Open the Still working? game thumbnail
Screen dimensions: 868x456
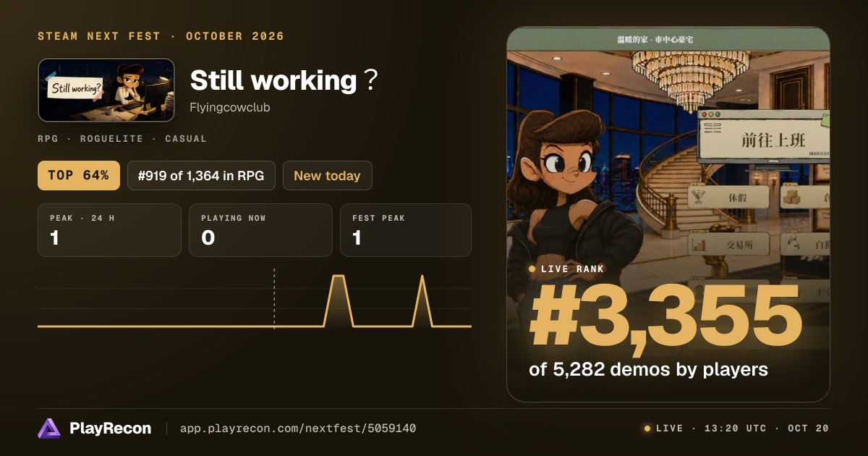point(106,90)
